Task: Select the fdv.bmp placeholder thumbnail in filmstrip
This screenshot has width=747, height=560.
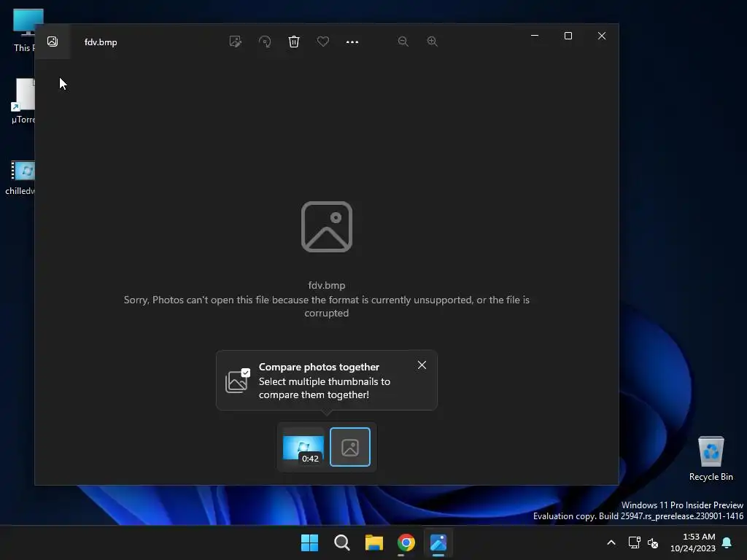Action: (350, 447)
